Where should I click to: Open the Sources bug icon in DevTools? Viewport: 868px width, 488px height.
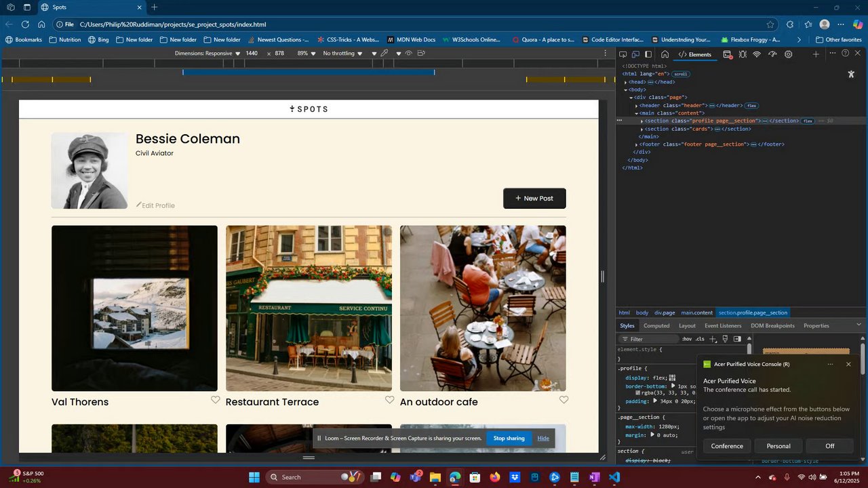coord(743,54)
